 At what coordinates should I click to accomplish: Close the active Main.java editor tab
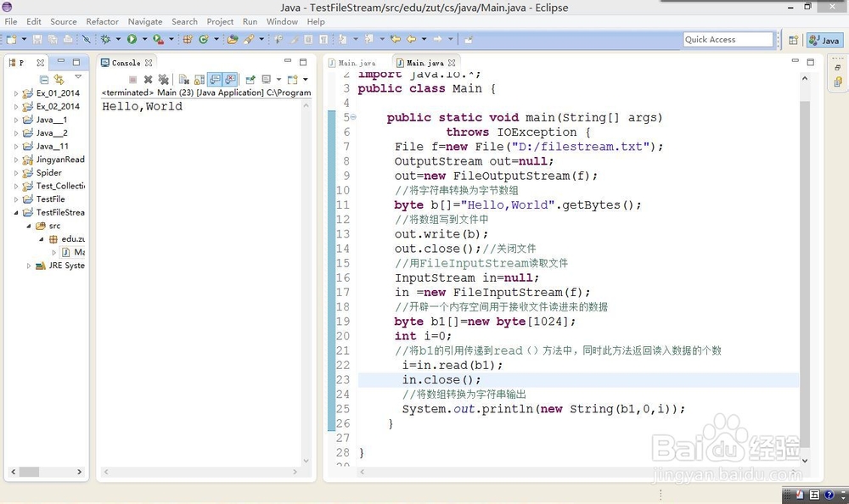tap(452, 63)
